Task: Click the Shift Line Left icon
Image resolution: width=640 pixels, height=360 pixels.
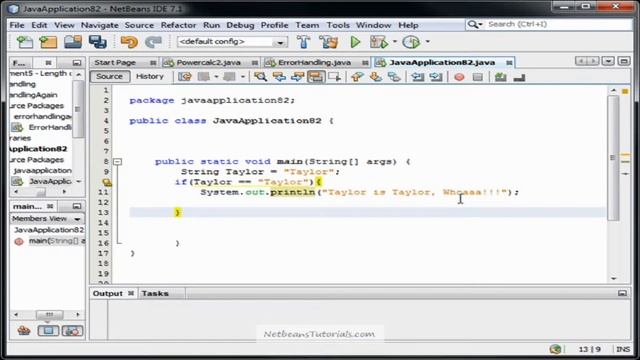Action: click(x=418, y=77)
